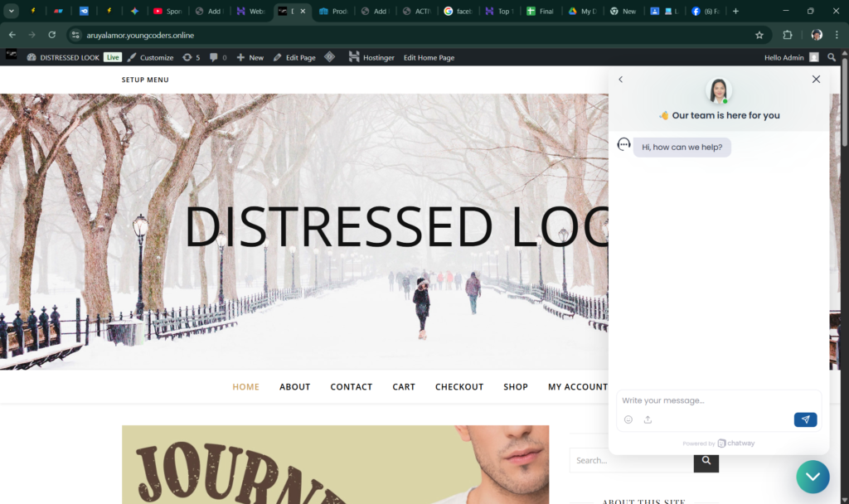This screenshot has width=849, height=504.
Task: Collapse the chat widget with the chevron button
Action: (813, 477)
